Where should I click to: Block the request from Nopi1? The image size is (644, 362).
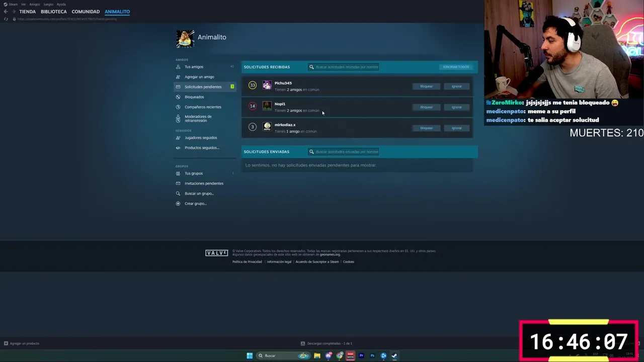pos(426,107)
